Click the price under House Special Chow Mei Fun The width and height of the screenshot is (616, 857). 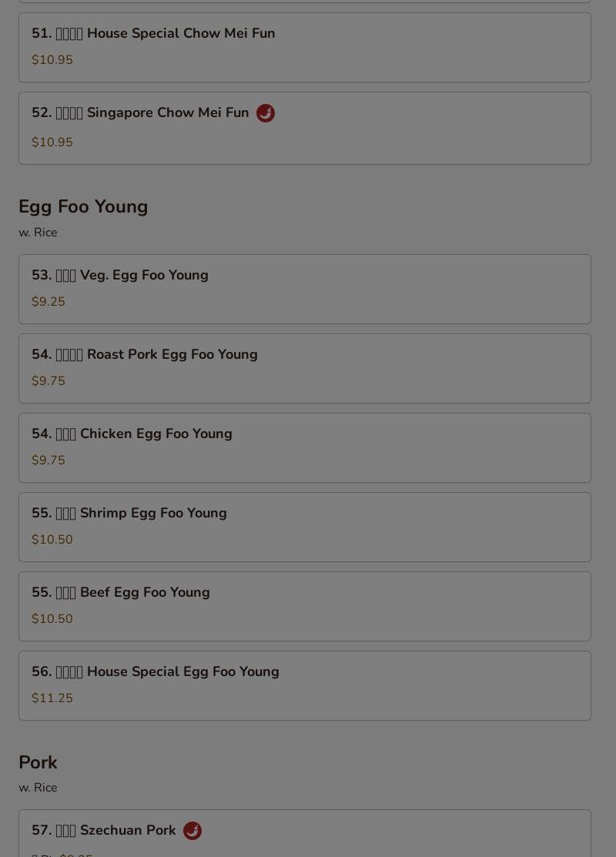52,60
